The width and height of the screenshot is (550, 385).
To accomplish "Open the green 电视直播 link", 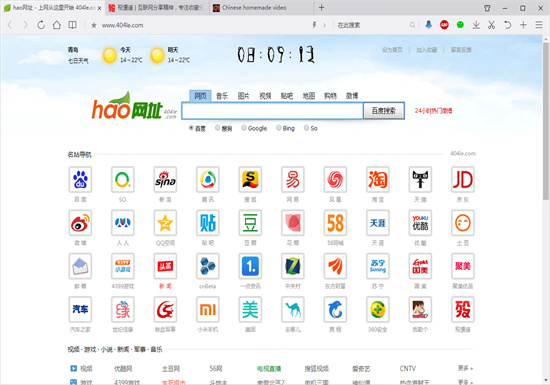I will 269,369.
